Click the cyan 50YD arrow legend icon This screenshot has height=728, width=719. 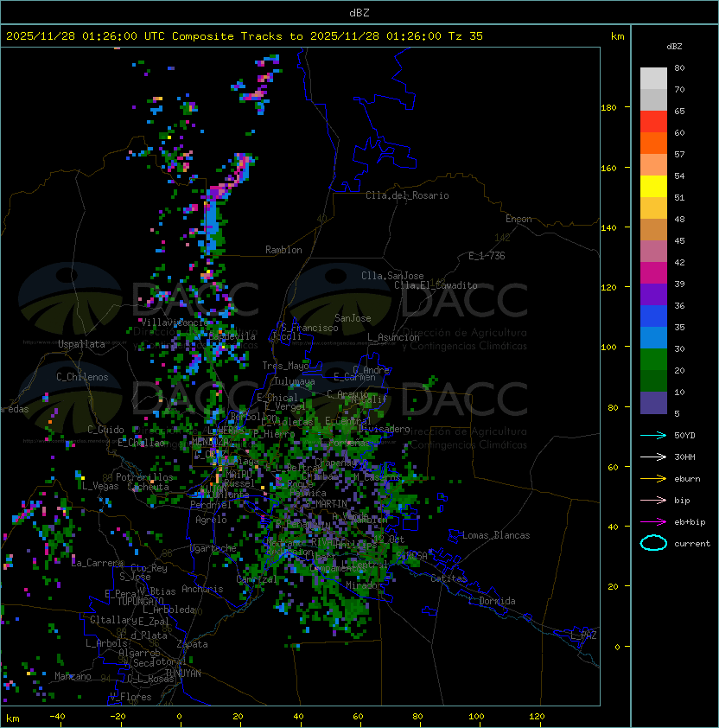click(653, 435)
